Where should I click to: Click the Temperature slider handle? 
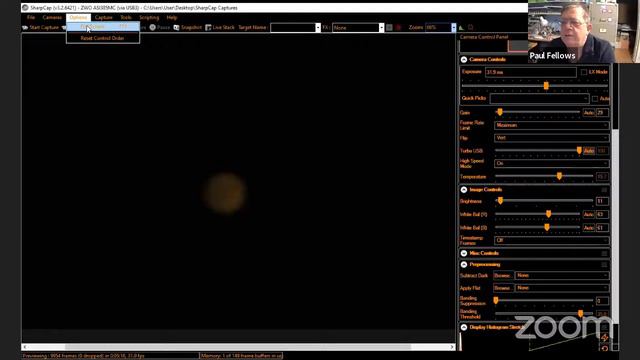tap(559, 176)
